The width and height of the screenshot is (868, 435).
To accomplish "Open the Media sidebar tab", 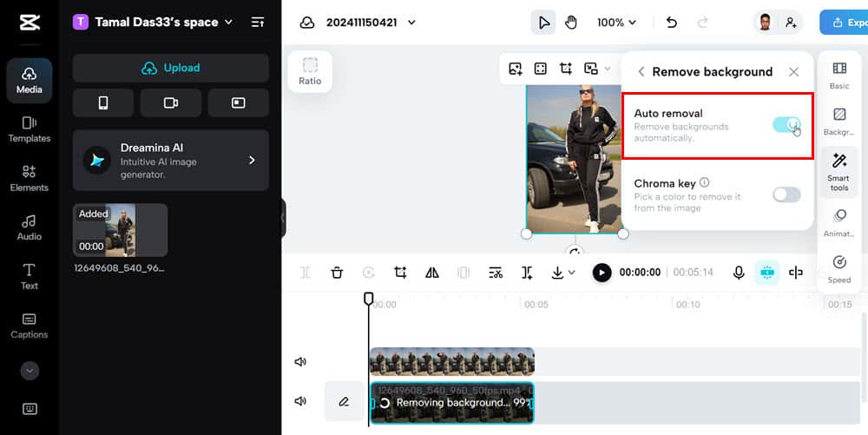I will point(30,80).
